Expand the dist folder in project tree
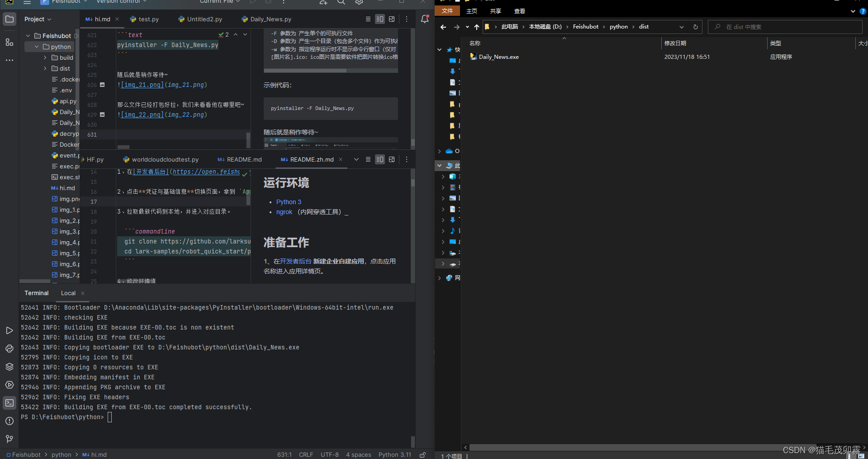This screenshot has width=868, height=459. coord(45,68)
